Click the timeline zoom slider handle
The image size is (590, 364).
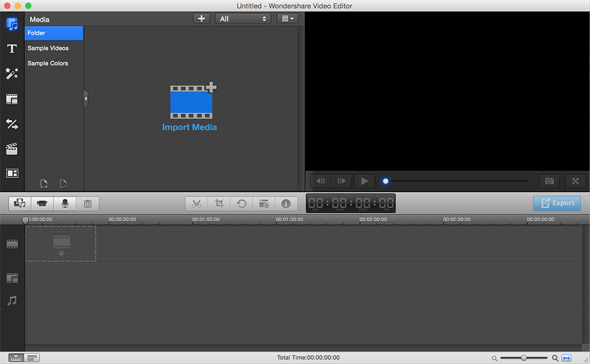[x=523, y=358]
